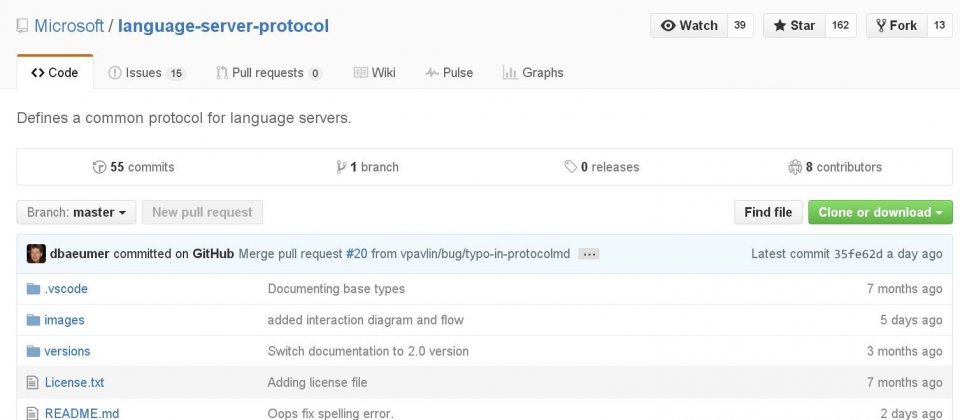The width and height of the screenshot is (960, 420).
Task: Click the contributors people icon
Action: (x=795, y=167)
